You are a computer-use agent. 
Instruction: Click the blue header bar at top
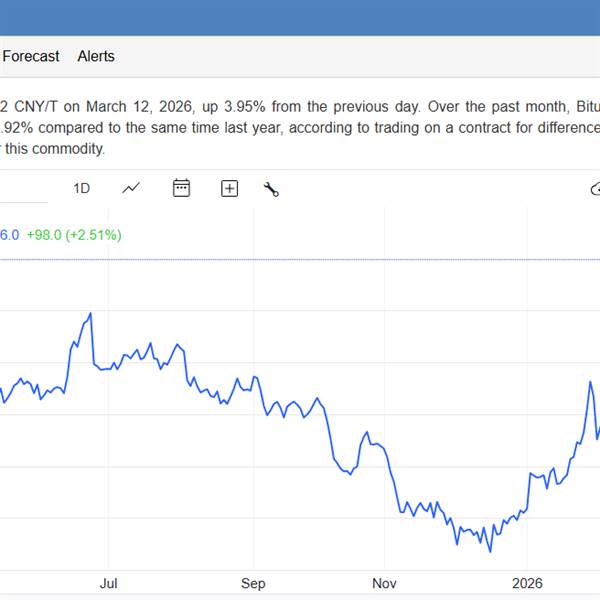coord(300,18)
